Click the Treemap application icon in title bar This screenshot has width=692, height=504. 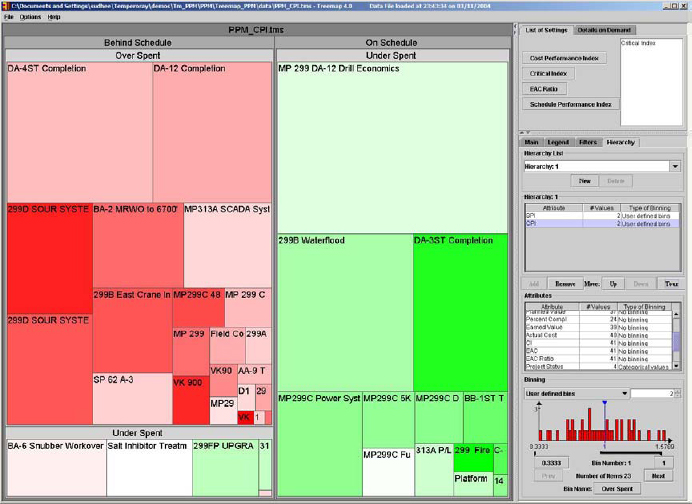click(x=5, y=6)
